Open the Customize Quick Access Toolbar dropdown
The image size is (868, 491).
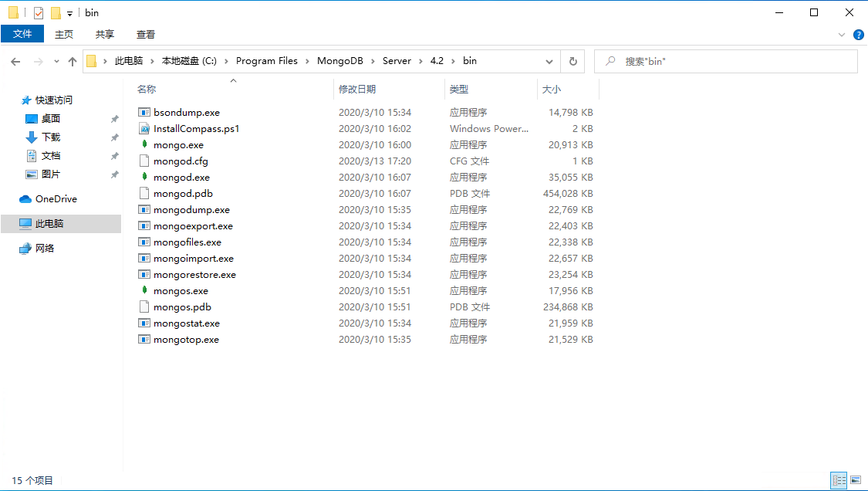pos(69,13)
